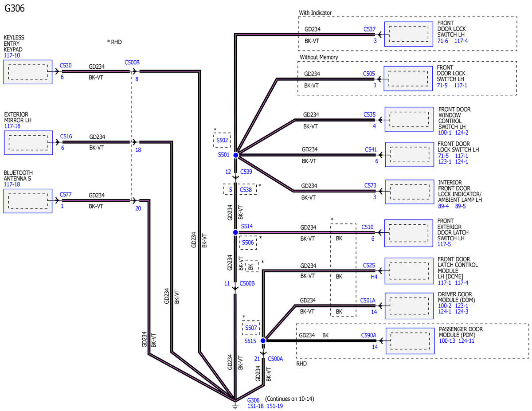Open connector link C537
This screenshot has height=411, width=532.
tap(369, 30)
